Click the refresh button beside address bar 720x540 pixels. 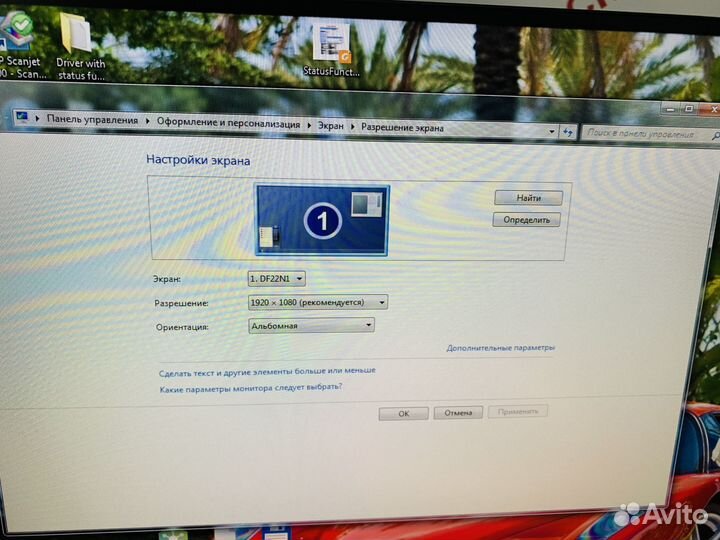tap(569, 131)
